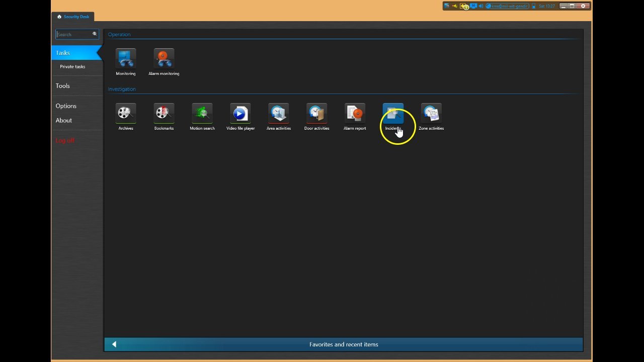
Task: Click the magnifier icon in the Search box
Action: pos(94,34)
